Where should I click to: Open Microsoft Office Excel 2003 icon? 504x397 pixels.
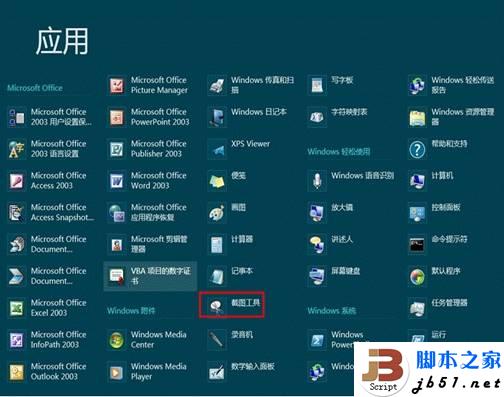pyautogui.click(x=17, y=308)
